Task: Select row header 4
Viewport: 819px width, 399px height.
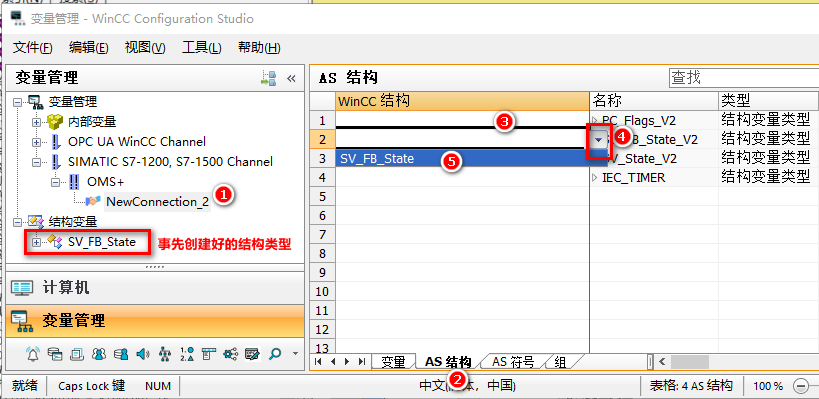Action: [322, 178]
